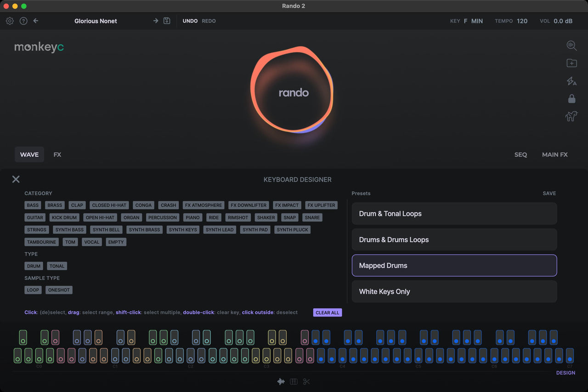Viewport: 588px width, 392px height.
Task: Select the scissors slice icon at bottom
Action: pyautogui.click(x=307, y=381)
